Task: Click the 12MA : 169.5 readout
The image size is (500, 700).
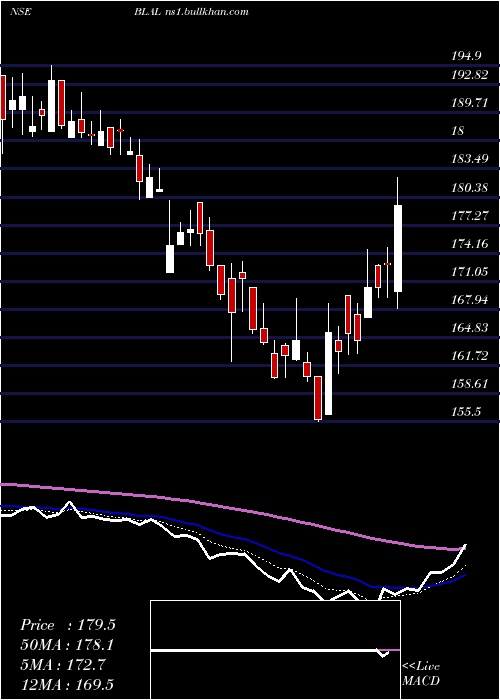Action: tap(67, 685)
